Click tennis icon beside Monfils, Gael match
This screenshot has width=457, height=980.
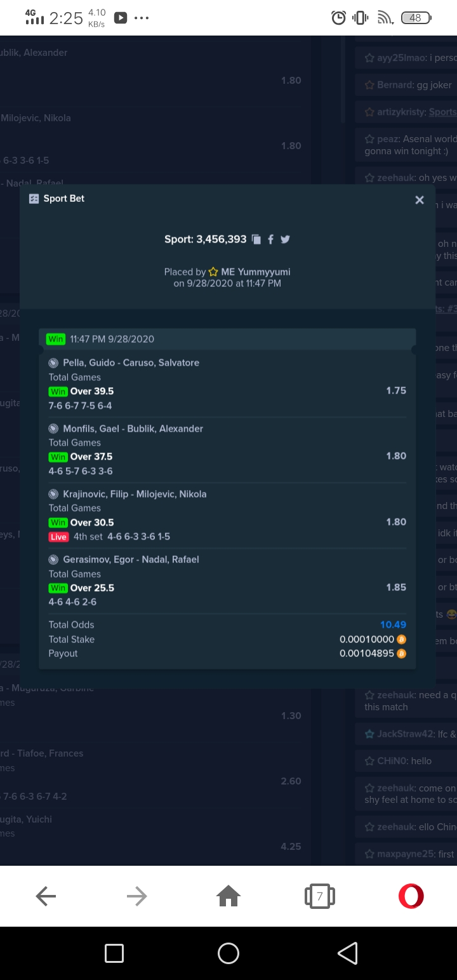[x=54, y=428]
